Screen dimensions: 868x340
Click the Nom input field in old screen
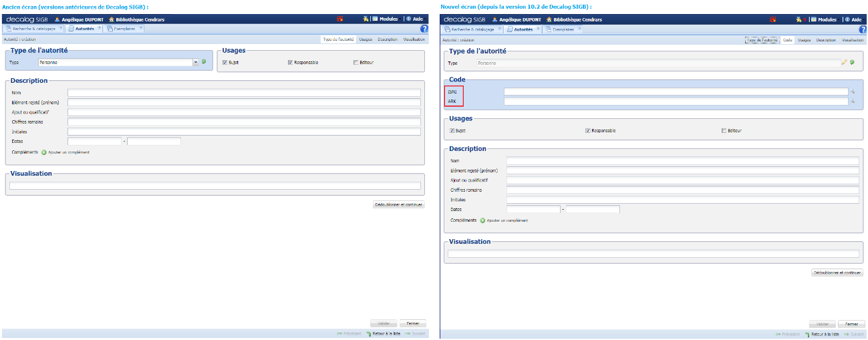tap(244, 93)
